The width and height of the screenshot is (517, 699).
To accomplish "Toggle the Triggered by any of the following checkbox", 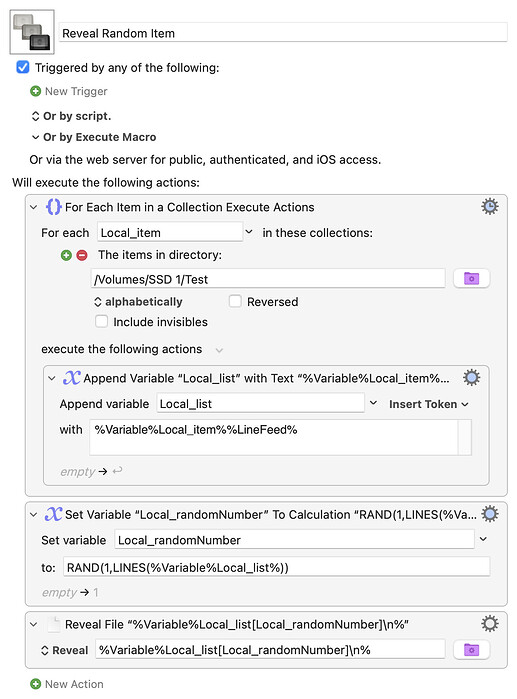I will (x=23, y=67).
